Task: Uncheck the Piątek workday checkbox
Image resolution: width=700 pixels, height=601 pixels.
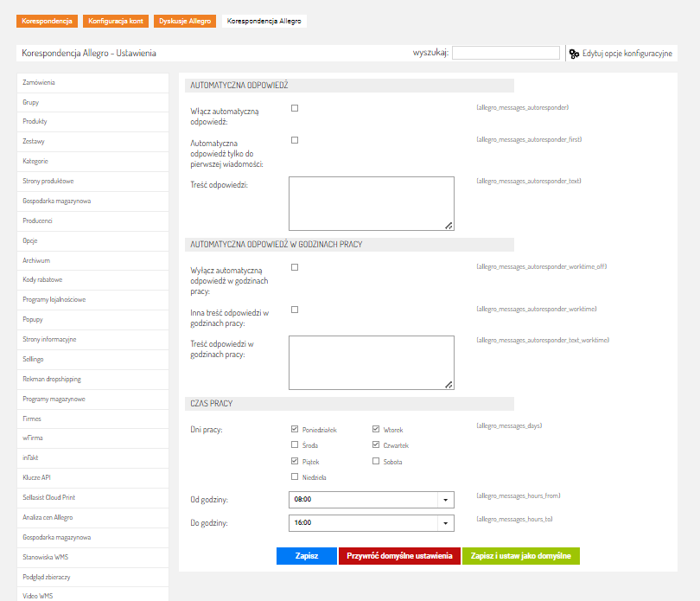Action: pos(295,461)
